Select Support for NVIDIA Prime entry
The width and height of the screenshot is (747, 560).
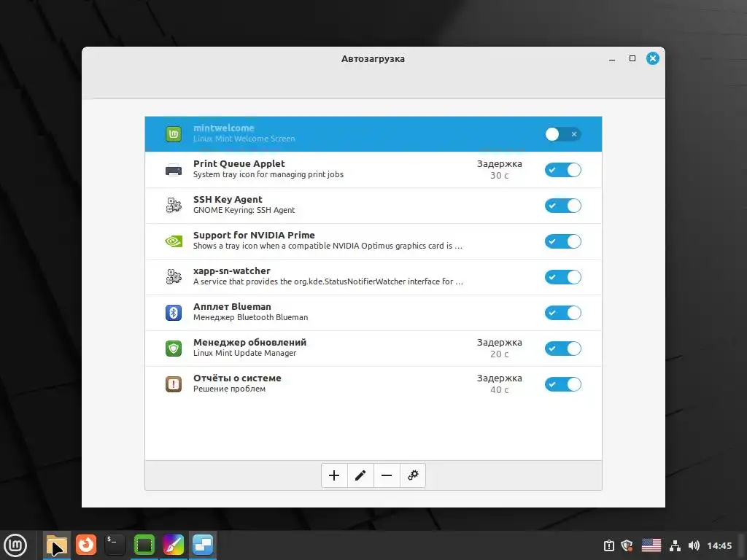[x=373, y=241]
